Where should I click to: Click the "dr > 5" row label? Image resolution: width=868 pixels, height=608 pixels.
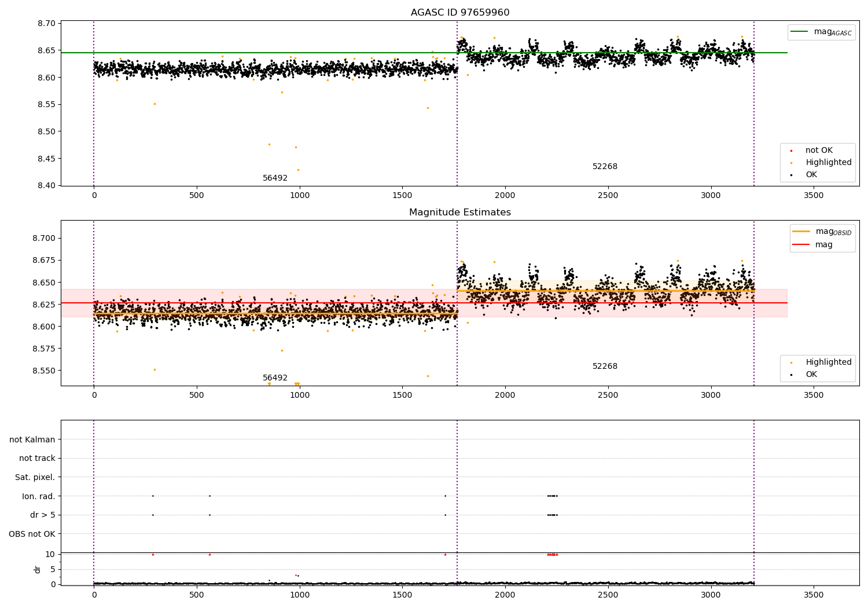click(43, 515)
